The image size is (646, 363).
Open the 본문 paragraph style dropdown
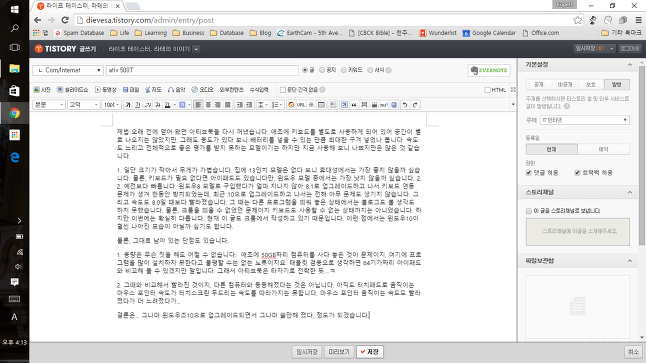pos(49,105)
